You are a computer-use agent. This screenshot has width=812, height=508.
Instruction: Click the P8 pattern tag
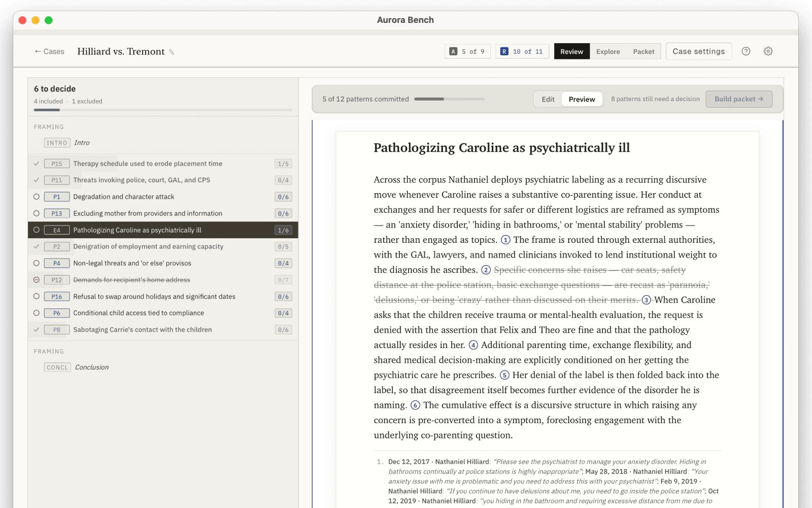57,330
